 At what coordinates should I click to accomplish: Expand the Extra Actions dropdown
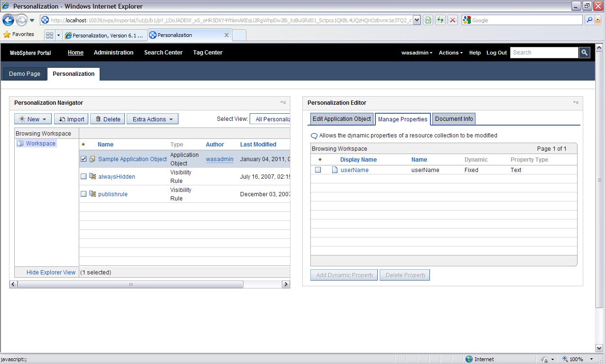click(x=152, y=118)
